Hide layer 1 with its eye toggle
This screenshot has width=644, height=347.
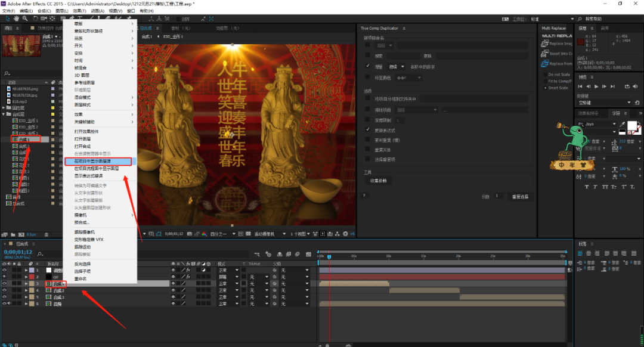(5, 270)
